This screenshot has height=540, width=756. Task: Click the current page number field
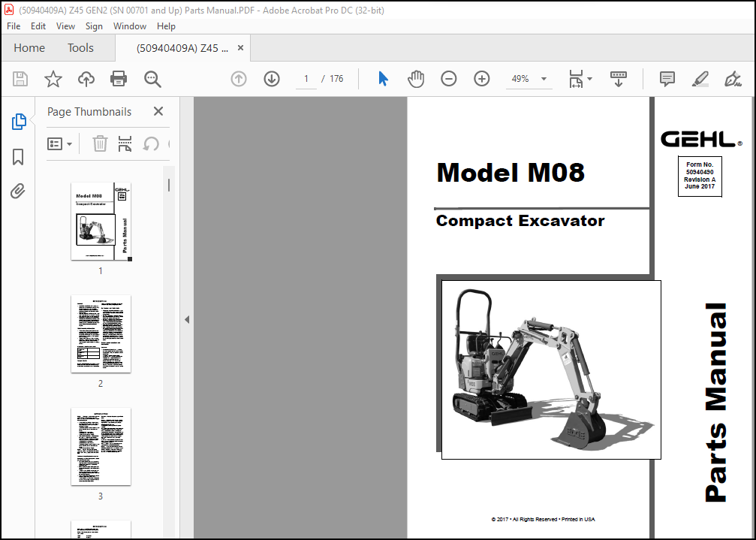pyautogui.click(x=306, y=79)
